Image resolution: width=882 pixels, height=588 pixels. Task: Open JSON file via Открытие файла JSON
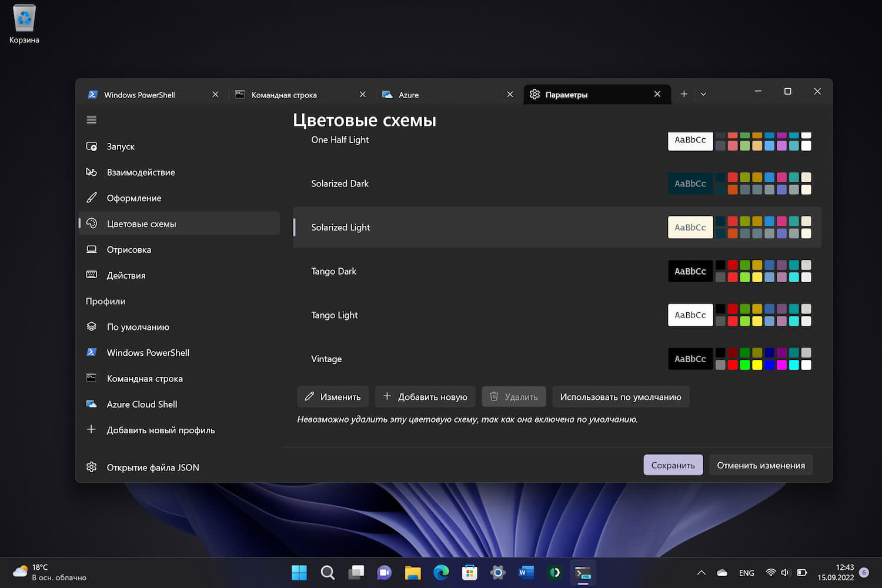(152, 467)
